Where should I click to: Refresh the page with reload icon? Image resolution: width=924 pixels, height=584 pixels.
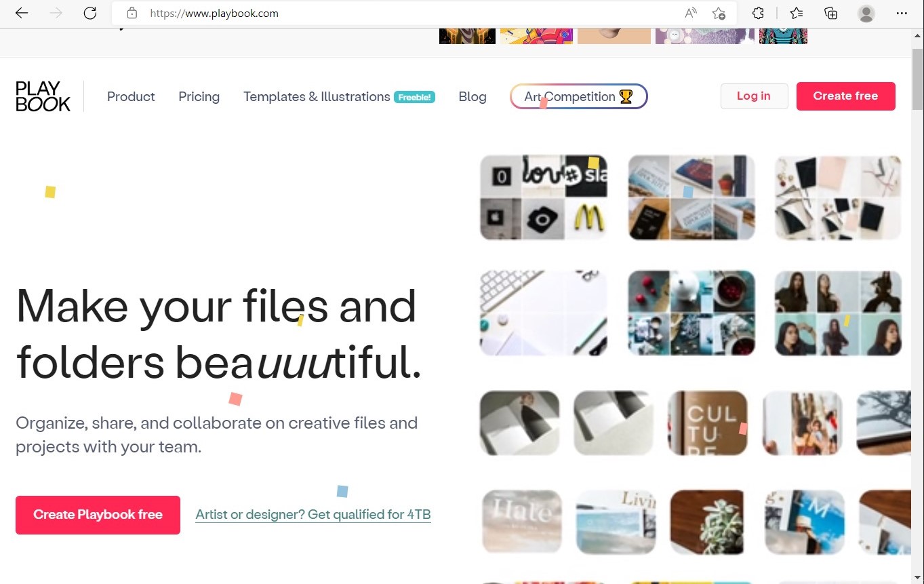[90, 13]
